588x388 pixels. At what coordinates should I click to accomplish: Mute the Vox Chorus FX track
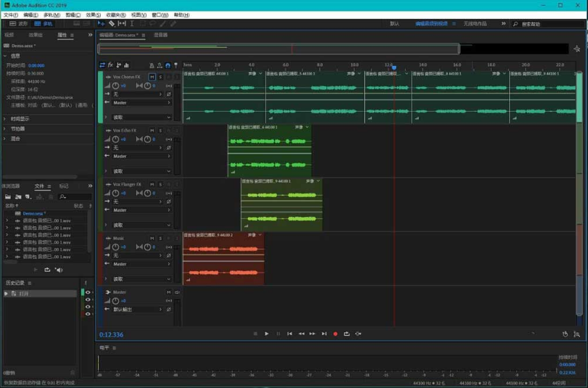click(152, 77)
